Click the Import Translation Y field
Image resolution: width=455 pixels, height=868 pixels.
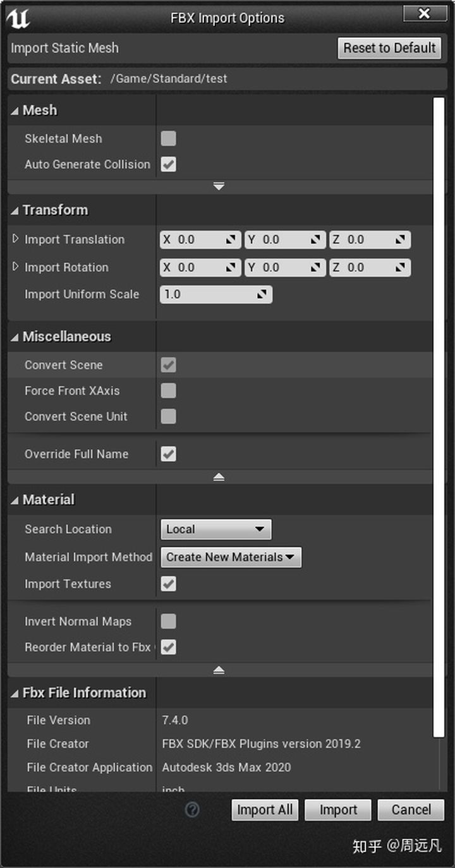coord(285,240)
